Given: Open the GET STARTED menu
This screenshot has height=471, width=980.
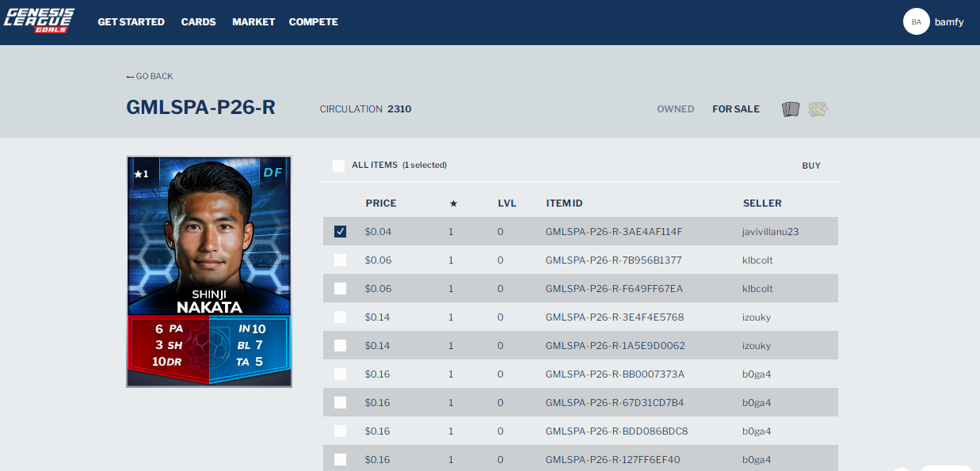Looking at the screenshot, I should [131, 22].
